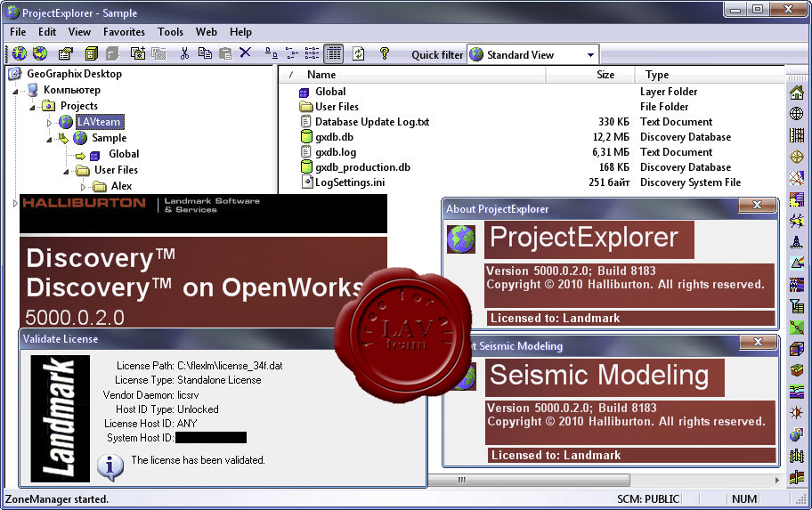
Task: Select Database Update Log.txt in file list
Action: pos(372,122)
